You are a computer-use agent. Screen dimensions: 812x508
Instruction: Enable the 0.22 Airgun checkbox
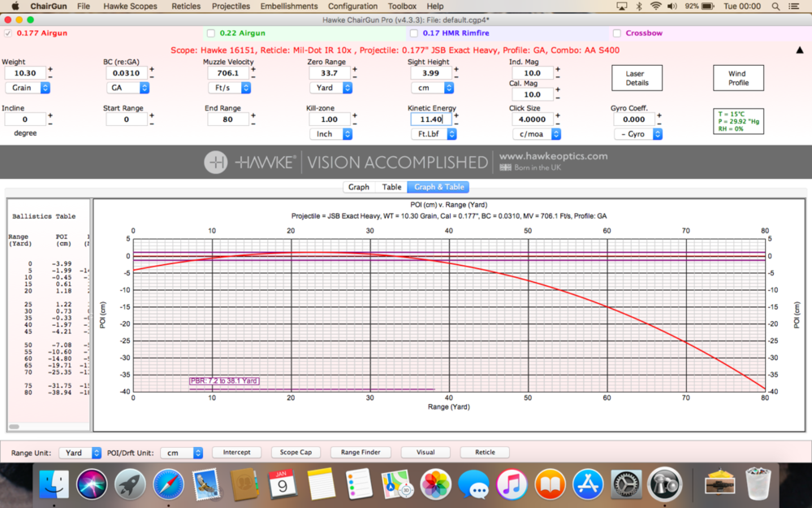211,33
